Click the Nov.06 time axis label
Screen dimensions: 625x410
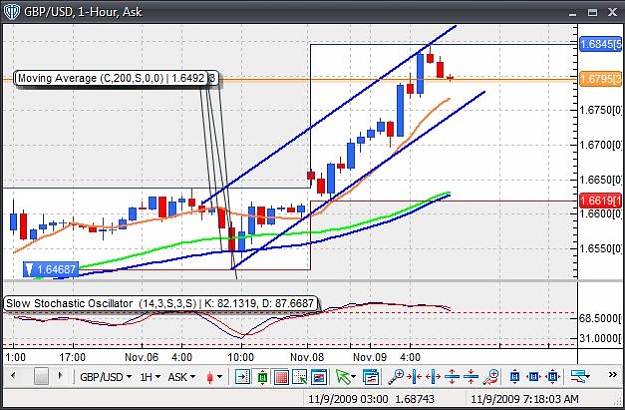coord(142,357)
